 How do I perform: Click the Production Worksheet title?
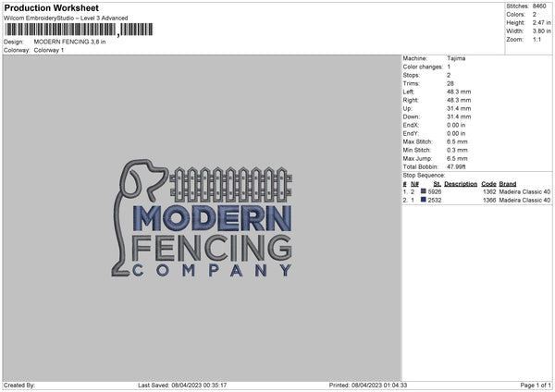pyautogui.click(x=51, y=7)
